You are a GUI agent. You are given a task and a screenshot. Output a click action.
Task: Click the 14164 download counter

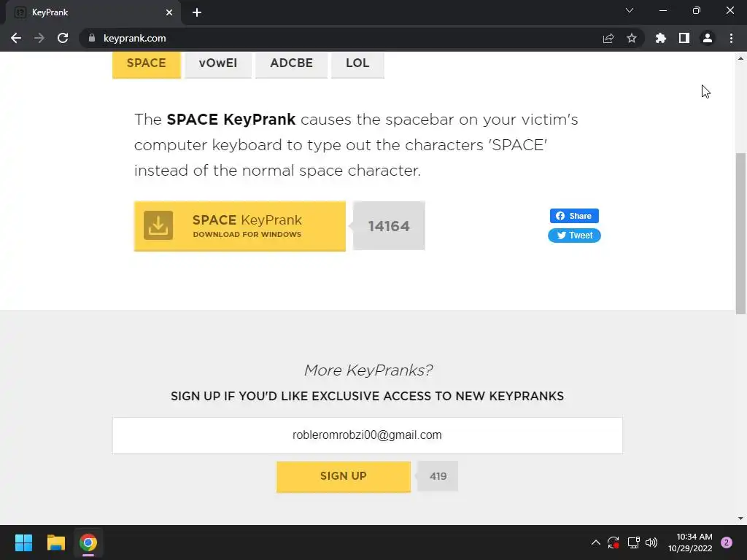coord(389,226)
